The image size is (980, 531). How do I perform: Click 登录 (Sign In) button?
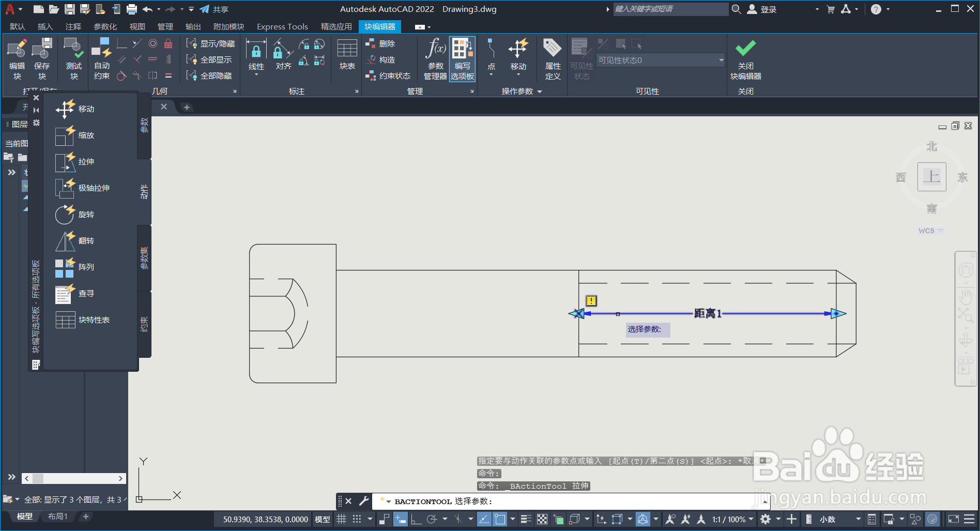pyautogui.click(x=762, y=9)
